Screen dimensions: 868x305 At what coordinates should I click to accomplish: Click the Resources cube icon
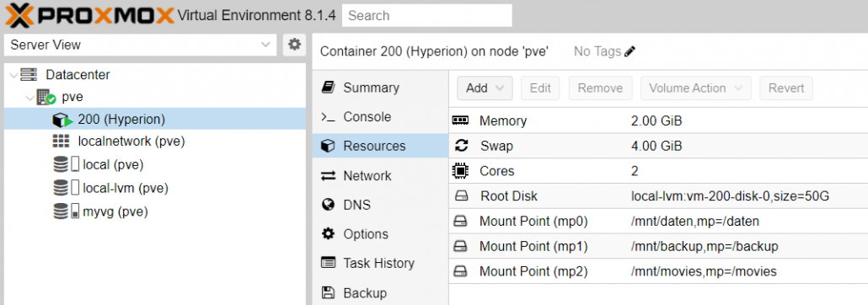pyautogui.click(x=329, y=146)
